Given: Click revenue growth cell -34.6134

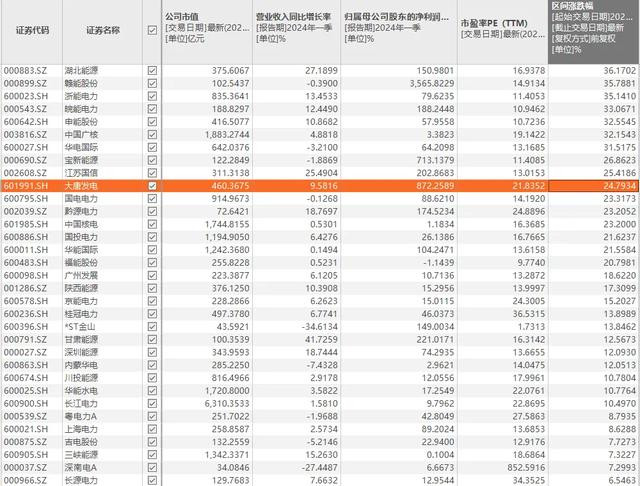Looking at the screenshot, I should pyautogui.click(x=320, y=326).
